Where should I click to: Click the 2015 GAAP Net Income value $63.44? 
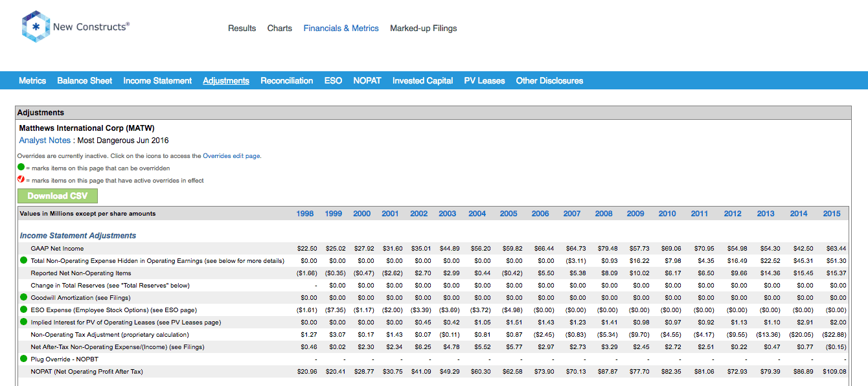(x=836, y=249)
